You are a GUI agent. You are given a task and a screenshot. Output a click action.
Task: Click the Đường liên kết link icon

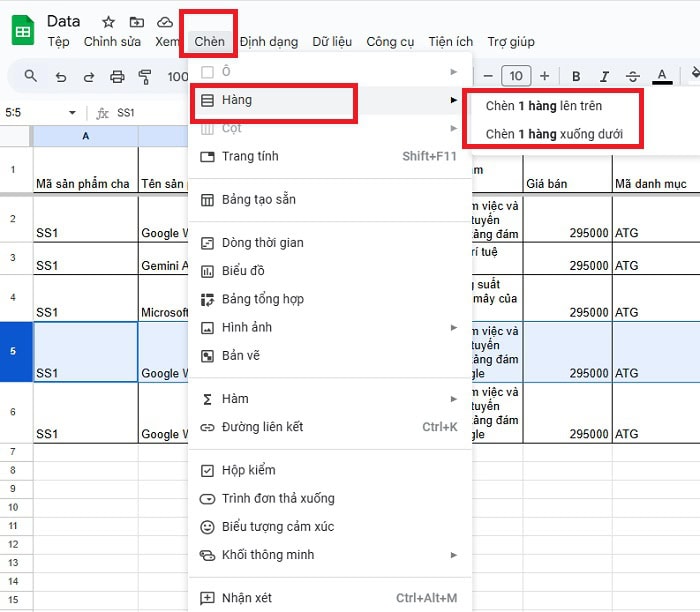(207, 428)
